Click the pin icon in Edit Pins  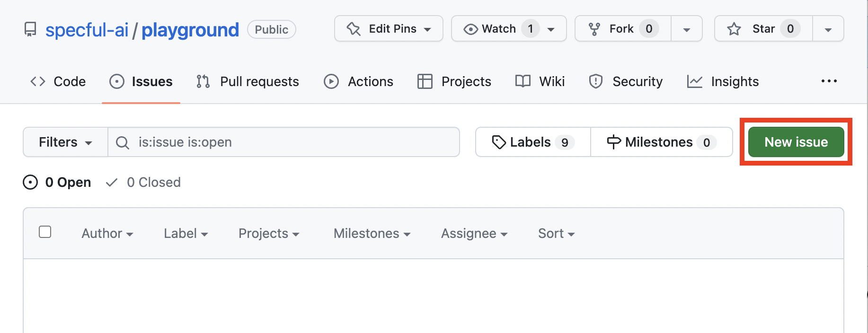click(354, 29)
